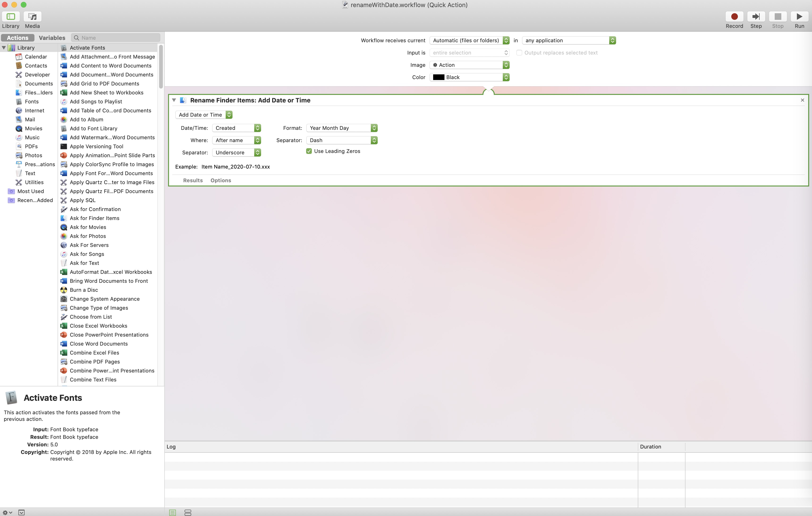Image resolution: width=812 pixels, height=516 pixels.
Task: Open the Format Year Month Day dropdown
Action: point(342,128)
